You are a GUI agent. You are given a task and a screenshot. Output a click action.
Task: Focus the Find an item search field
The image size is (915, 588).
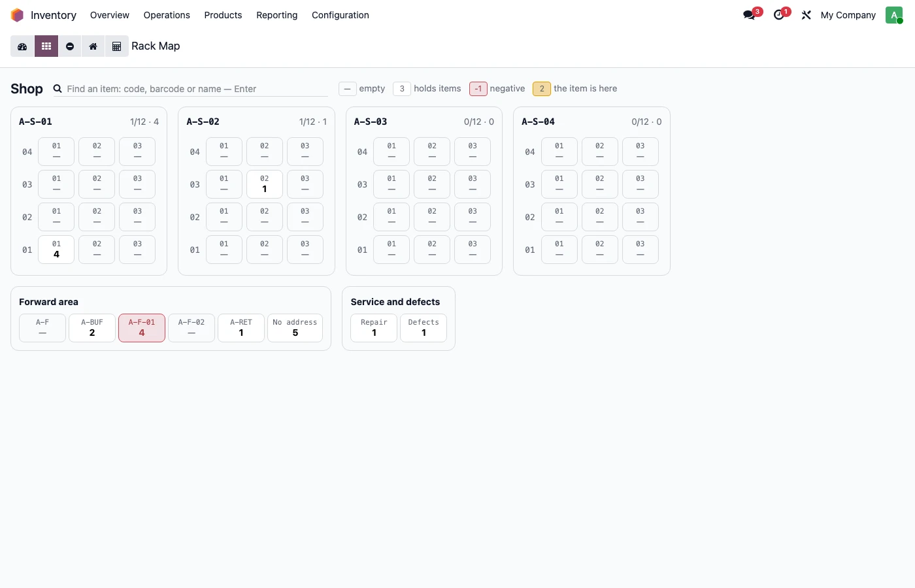click(197, 89)
